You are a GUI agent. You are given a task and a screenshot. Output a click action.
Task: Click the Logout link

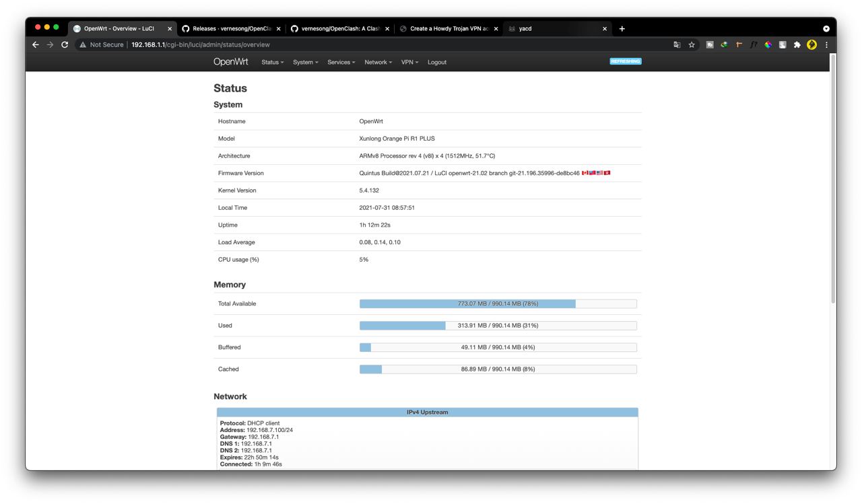437,62
